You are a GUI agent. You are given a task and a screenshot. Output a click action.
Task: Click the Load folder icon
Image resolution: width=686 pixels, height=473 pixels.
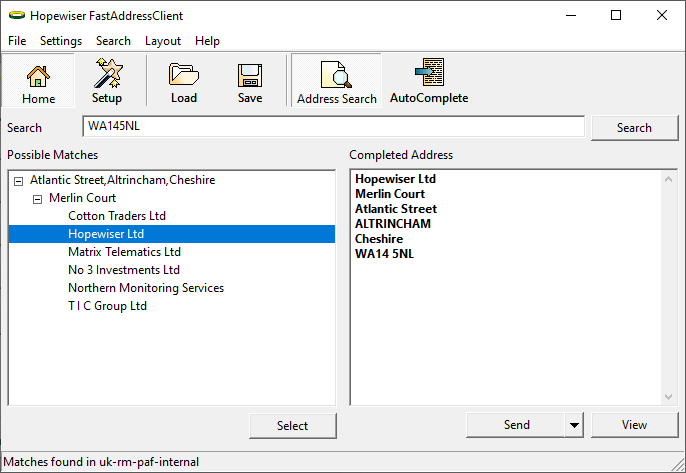tap(184, 81)
